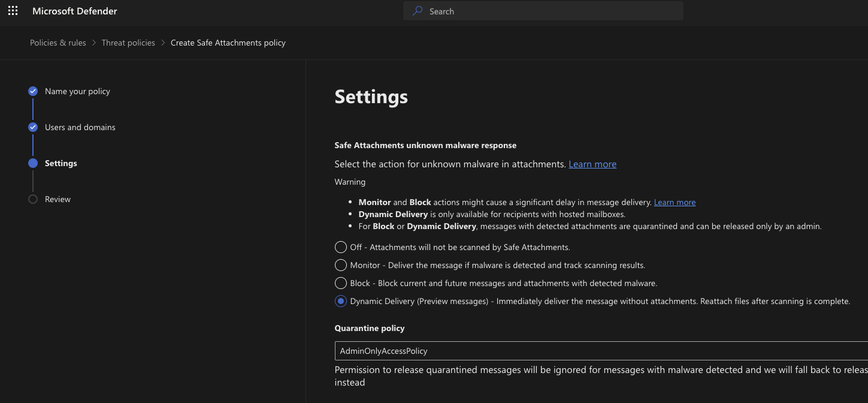Choose the Block radio option

pos(340,283)
